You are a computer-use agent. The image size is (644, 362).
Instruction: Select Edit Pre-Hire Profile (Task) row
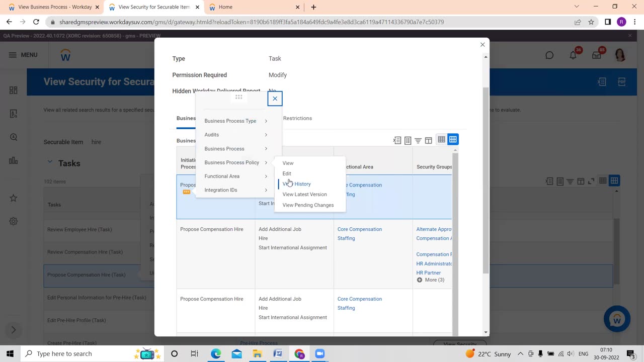click(x=76, y=320)
